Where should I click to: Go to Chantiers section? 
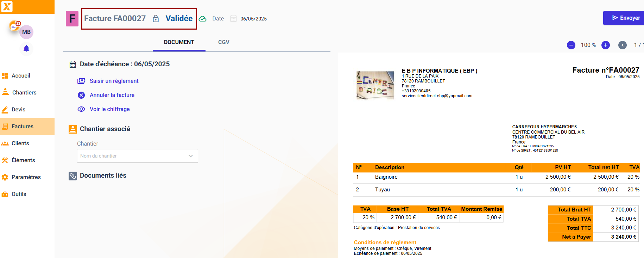(x=24, y=93)
